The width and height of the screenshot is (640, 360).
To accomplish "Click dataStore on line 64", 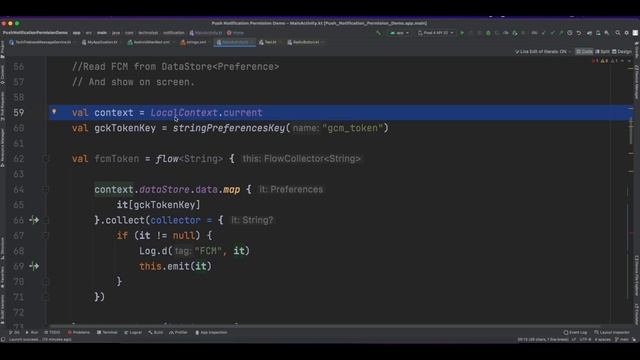I will click(x=164, y=189).
